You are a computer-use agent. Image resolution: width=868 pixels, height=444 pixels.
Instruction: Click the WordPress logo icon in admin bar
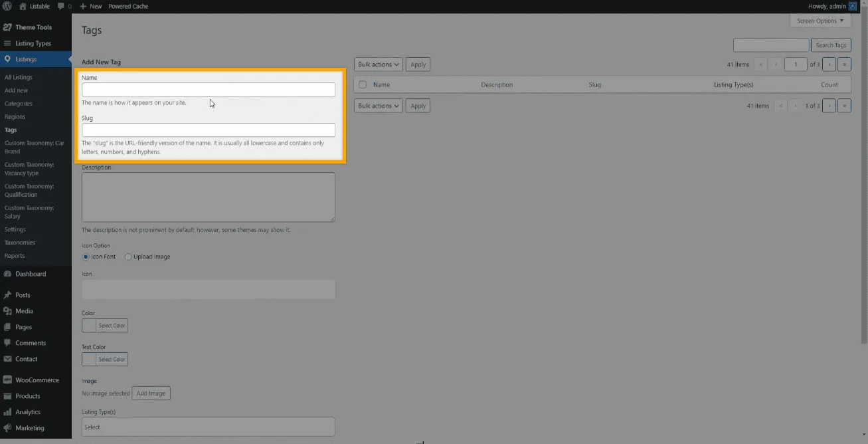[x=7, y=6]
